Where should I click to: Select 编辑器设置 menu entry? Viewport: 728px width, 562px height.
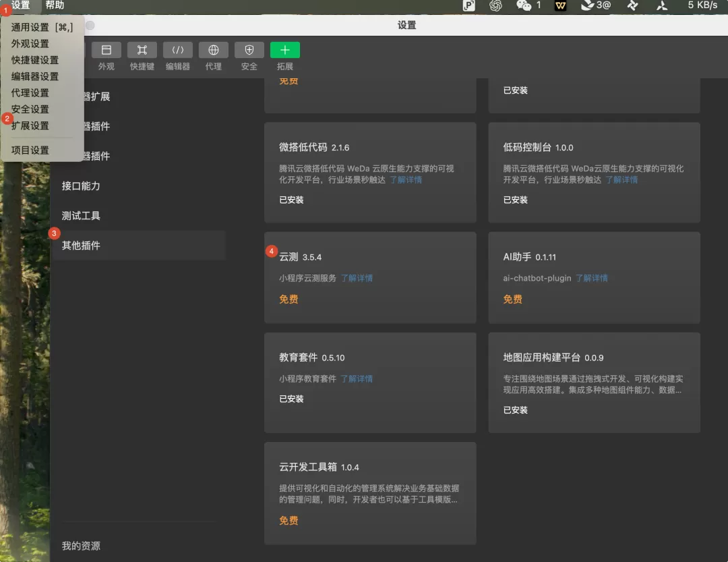tap(42, 76)
